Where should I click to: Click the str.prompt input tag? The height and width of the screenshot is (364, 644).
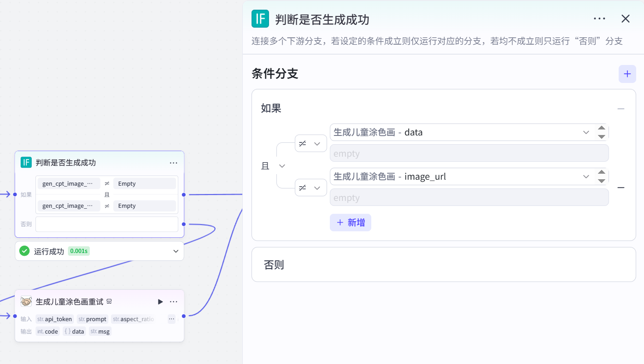click(93, 319)
